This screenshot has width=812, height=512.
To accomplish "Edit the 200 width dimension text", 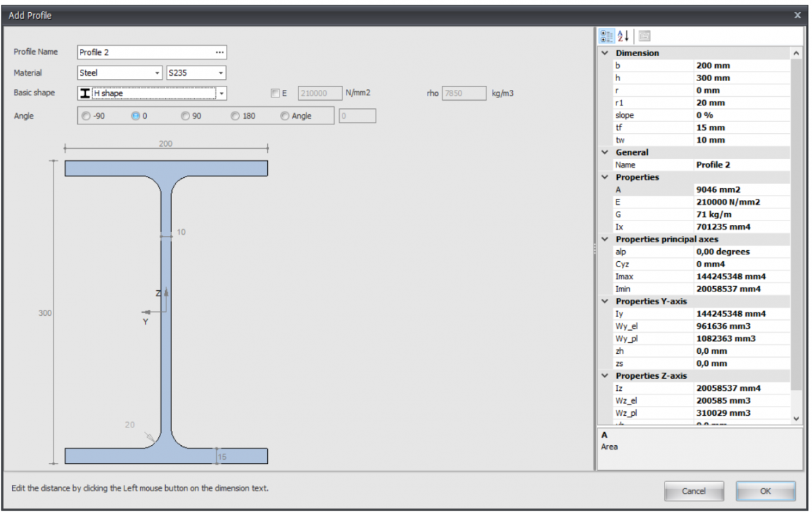I will [x=166, y=144].
